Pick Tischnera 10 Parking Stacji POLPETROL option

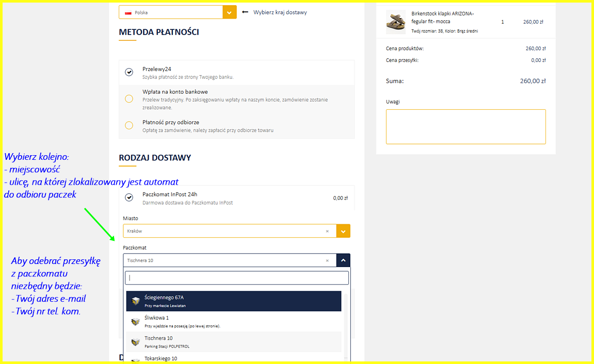click(x=234, y=342)
